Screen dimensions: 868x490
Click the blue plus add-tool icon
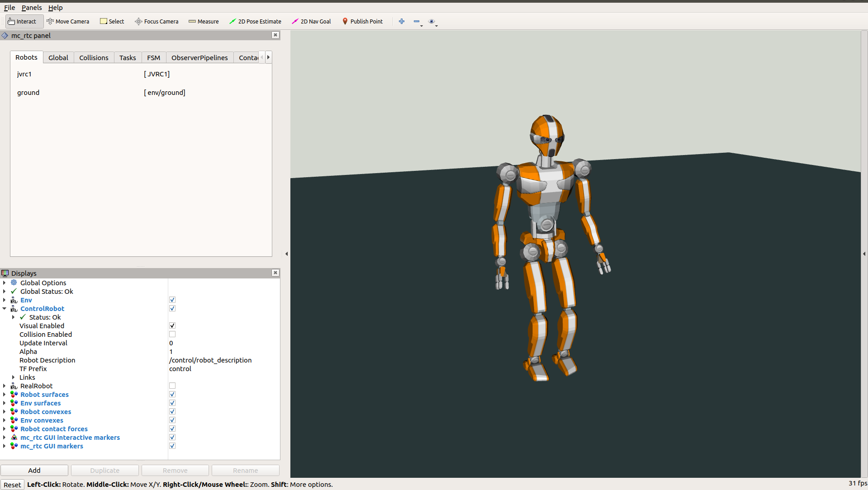pos(401,21)
